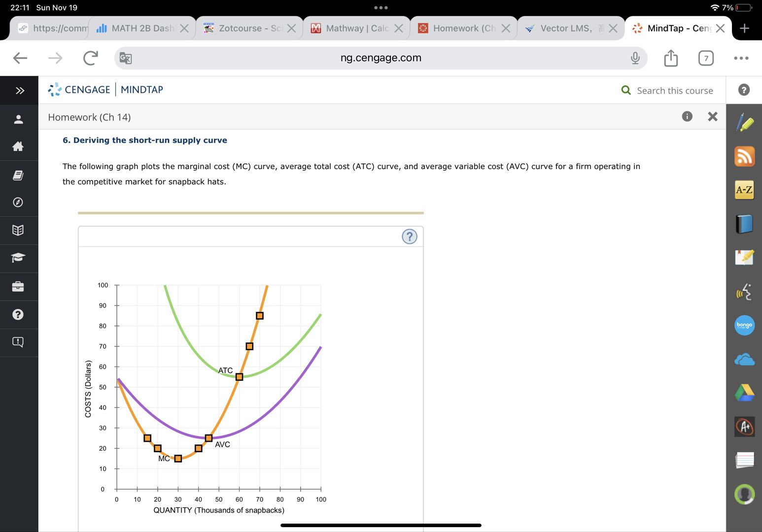Click the green search magnifier icon
The image size is (762, 532).
626,90
